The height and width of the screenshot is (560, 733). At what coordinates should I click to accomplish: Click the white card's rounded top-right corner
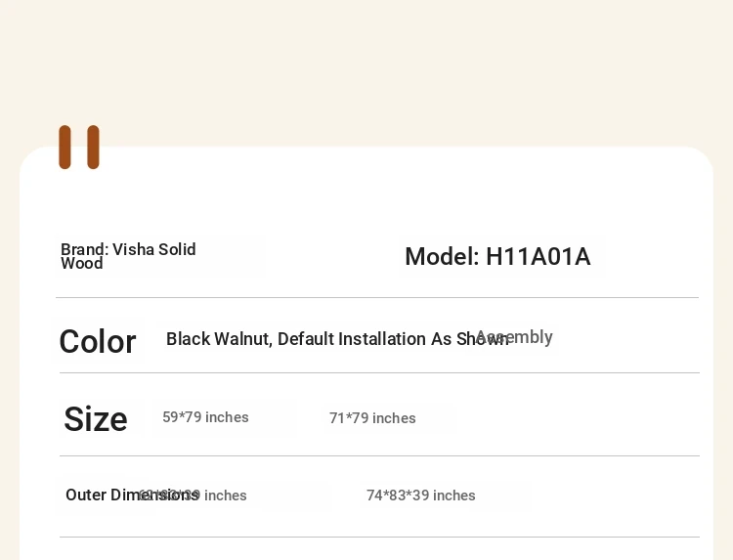coord(699,161)
